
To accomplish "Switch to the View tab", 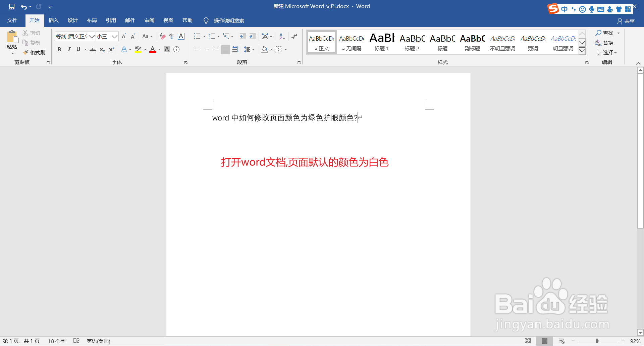I will click(168, 20).
